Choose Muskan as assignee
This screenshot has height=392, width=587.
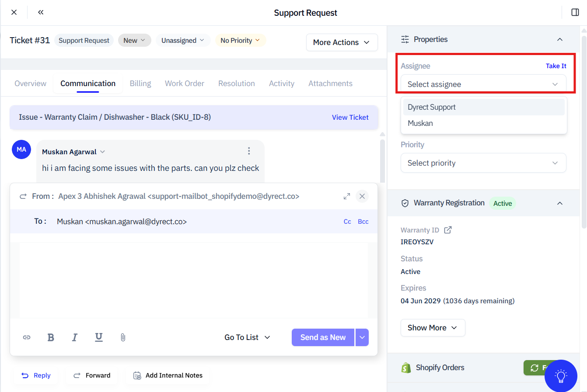click(x=484, y=123)
